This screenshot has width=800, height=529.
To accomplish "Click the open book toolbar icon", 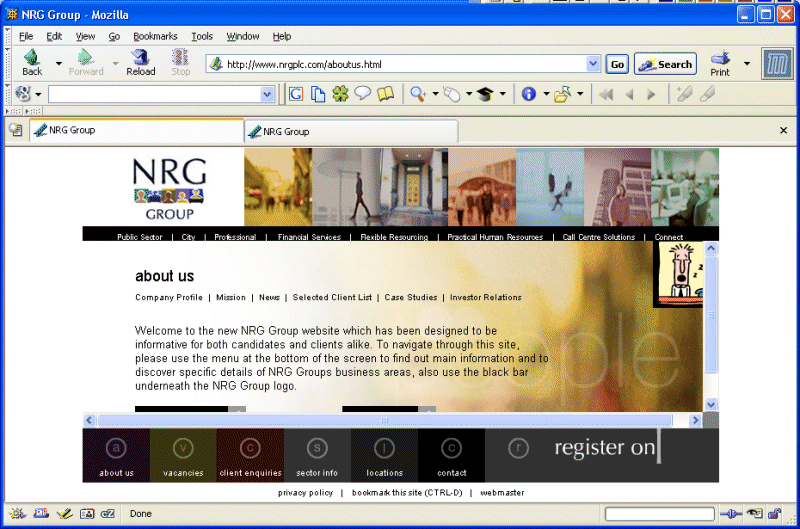I will pyautogui.click(x=385, y=94).
